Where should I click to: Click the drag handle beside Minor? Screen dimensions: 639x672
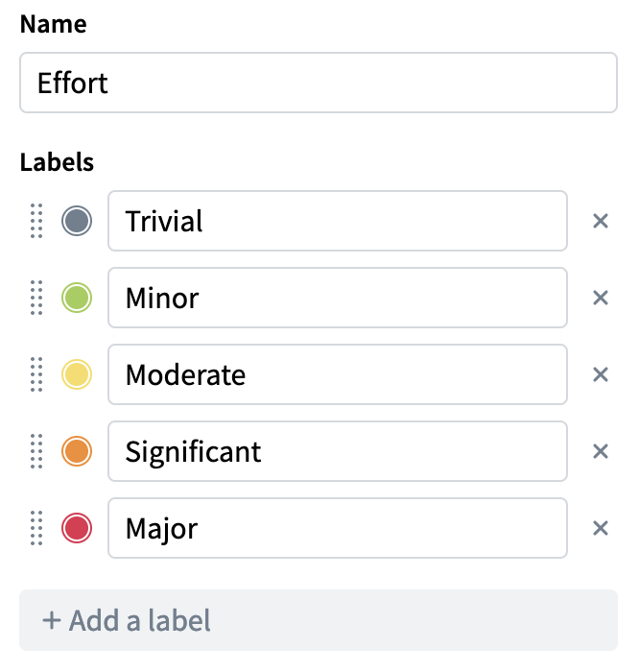(36, 299)
